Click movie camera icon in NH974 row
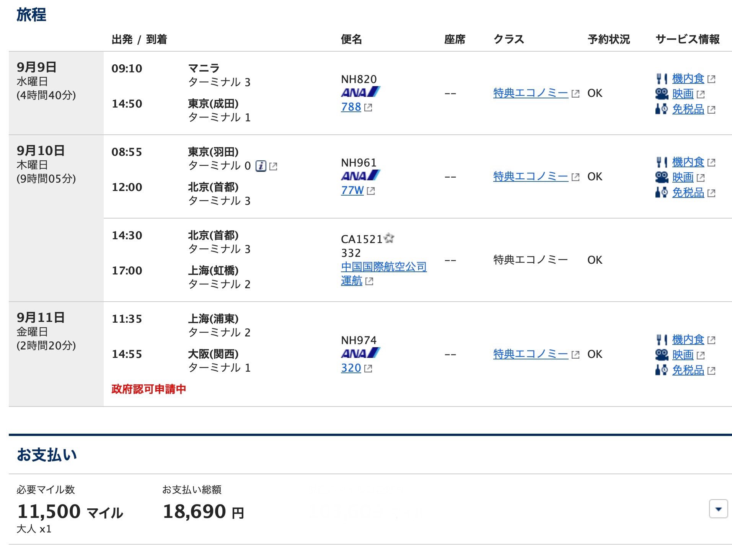The height and width of the screenshot is (560, 732). pyautogui.click(x=662, y=355)
